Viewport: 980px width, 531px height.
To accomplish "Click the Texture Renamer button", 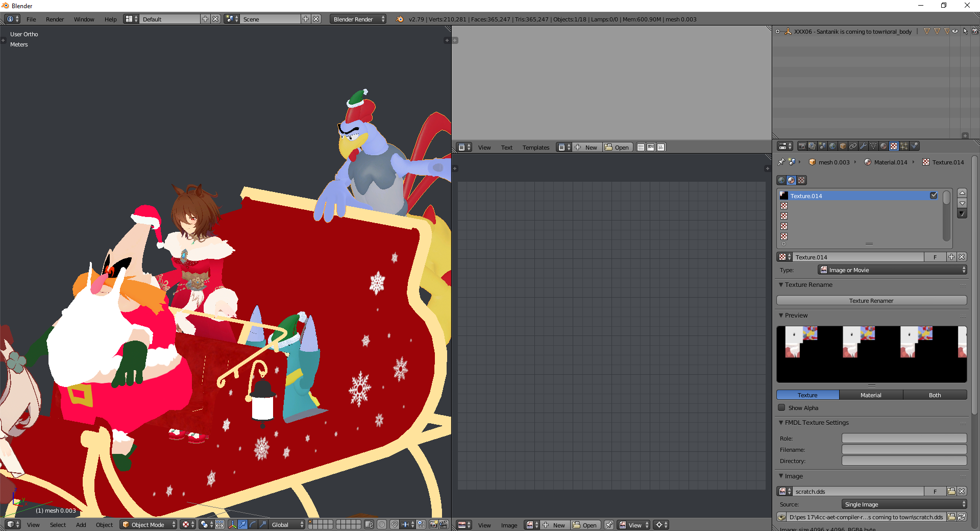I will pyautogui.click(x=871, y=300).
